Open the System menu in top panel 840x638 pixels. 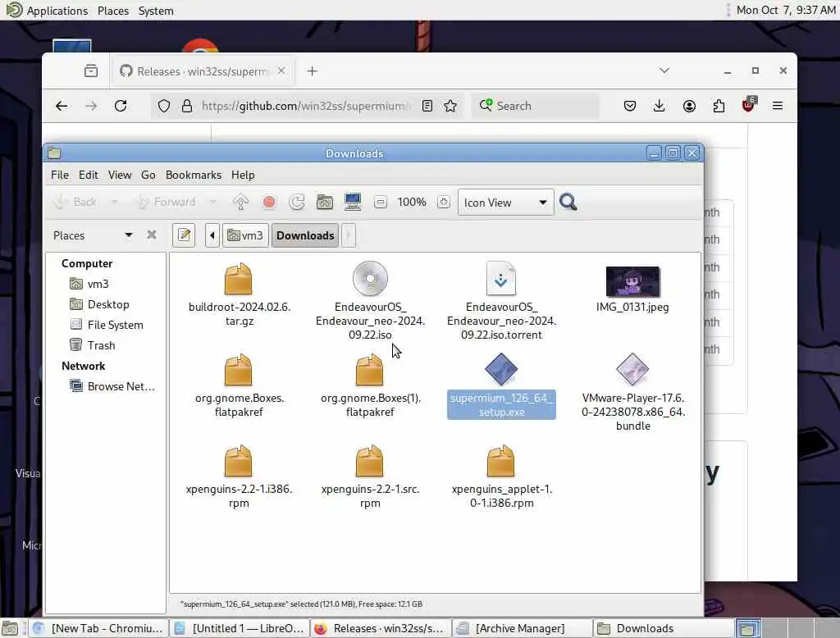[x=156, y=11]
